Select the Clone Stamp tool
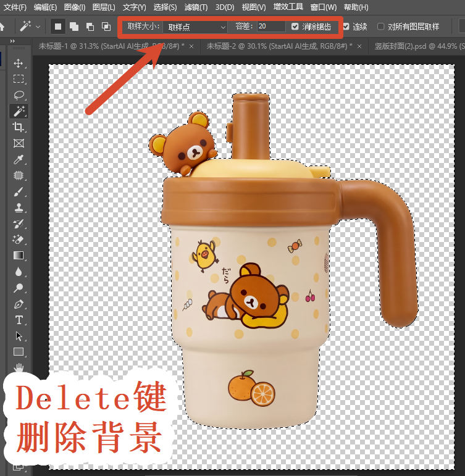Image resolution: width=465 pixels, height=476 pixels. tap(19, 207)
